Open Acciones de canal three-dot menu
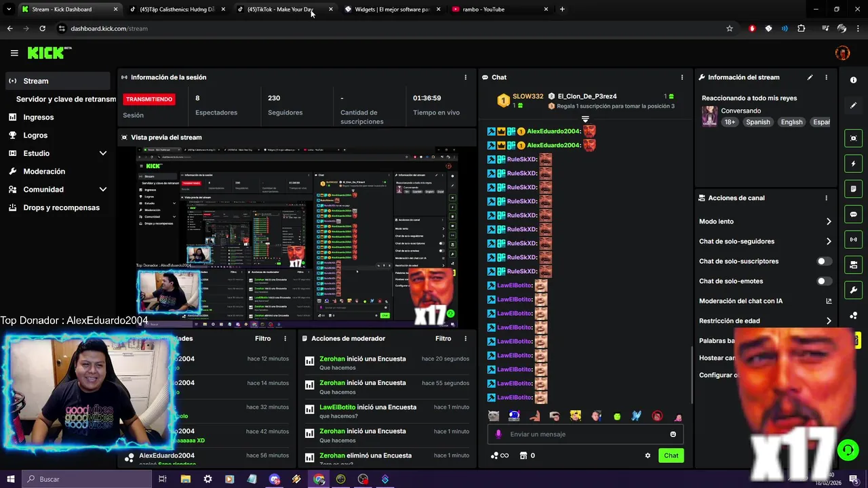This screenshot has width=868, height=488. pos(826,198)
